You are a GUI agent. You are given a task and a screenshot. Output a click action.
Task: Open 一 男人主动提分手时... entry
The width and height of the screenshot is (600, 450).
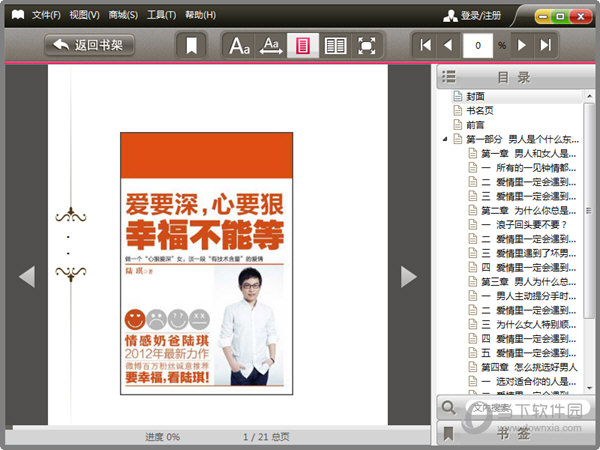pos(528,296)
